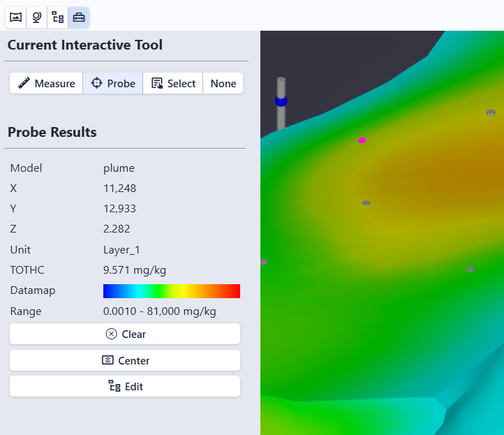
Task: Click the magenta probe marker on plume
Action: coord(362,140)
